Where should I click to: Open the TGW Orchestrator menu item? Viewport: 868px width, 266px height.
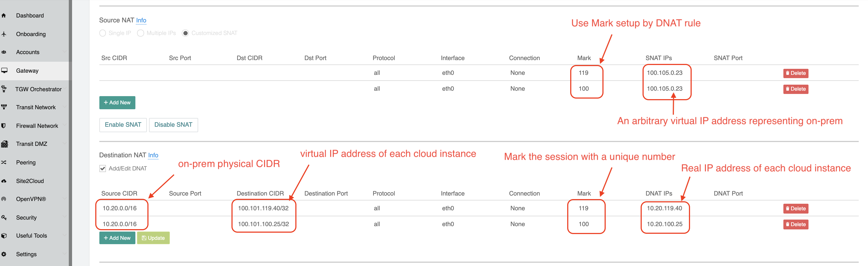(38, 89)
